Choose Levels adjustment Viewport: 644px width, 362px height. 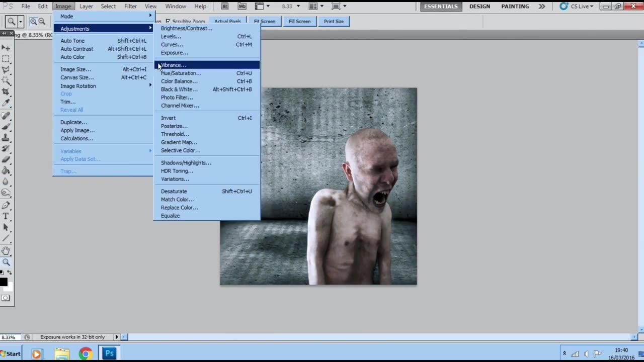click(207, 36)
